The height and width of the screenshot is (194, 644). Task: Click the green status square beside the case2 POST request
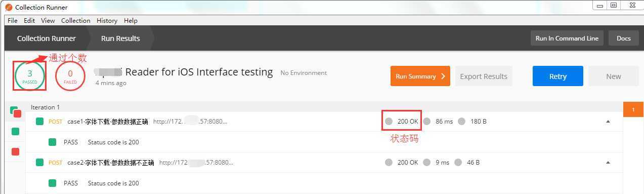pyautogui.click(x=40, y=163)
